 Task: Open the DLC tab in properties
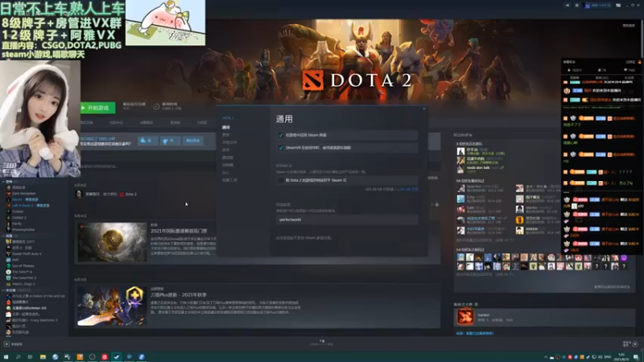(x=225, y=172)
